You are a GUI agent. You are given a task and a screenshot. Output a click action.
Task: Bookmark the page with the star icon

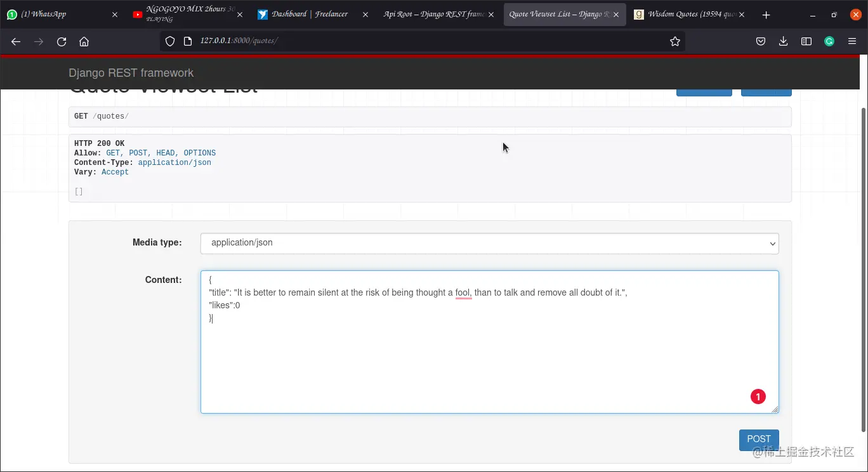coord(674,41)
